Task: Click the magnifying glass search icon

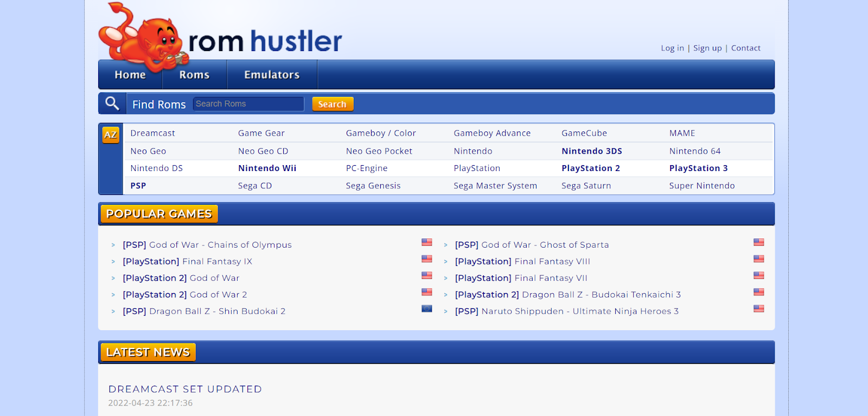Action: [112, 103]
